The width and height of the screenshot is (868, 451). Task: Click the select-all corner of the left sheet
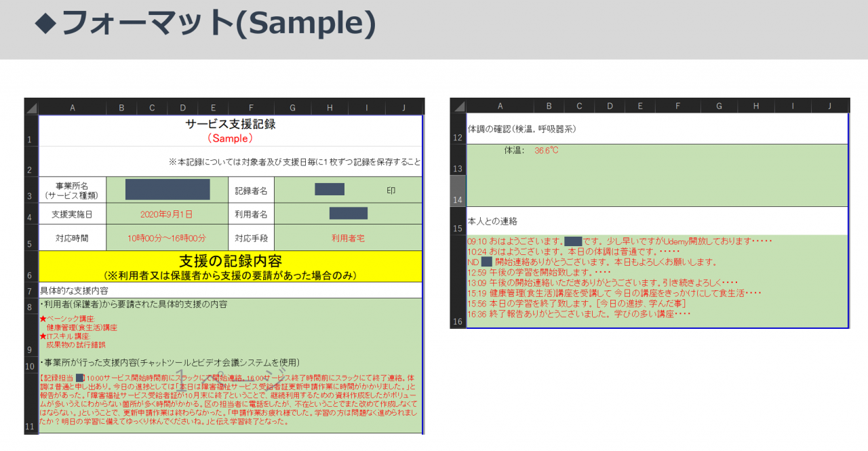coord(31,107)
